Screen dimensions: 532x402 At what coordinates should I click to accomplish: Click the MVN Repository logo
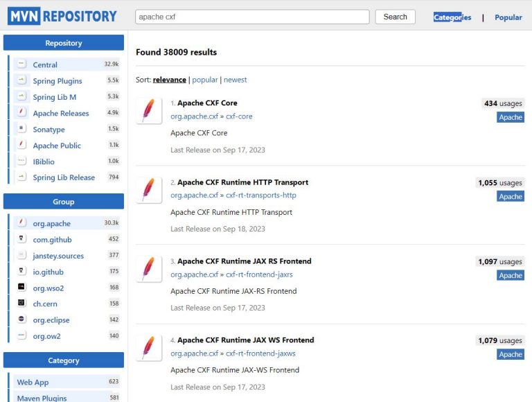[62, 16]
